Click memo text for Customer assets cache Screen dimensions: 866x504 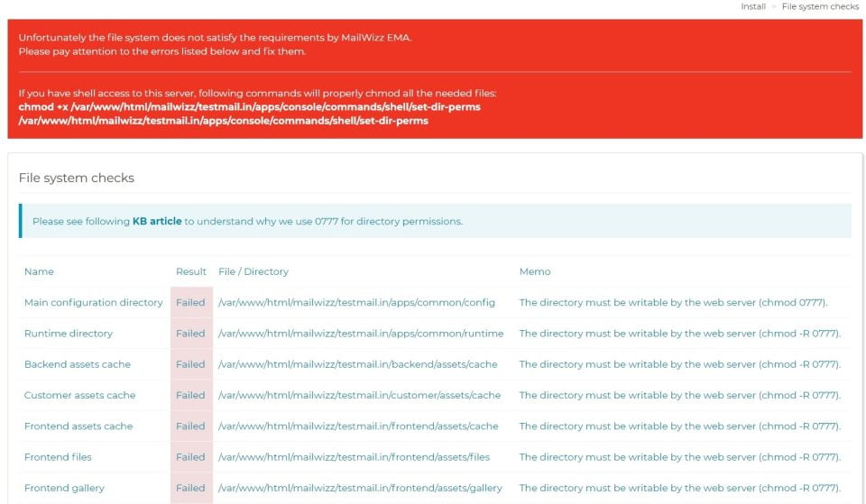point(680,395)
